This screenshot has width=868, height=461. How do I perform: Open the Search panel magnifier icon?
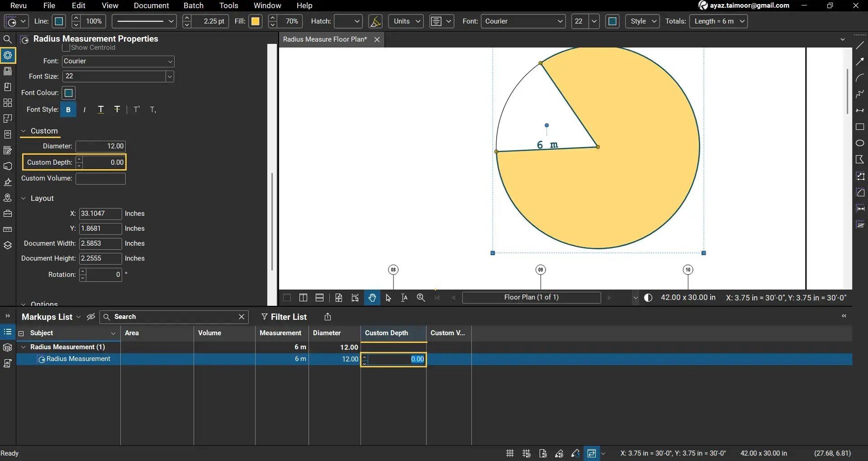point(8,39)
